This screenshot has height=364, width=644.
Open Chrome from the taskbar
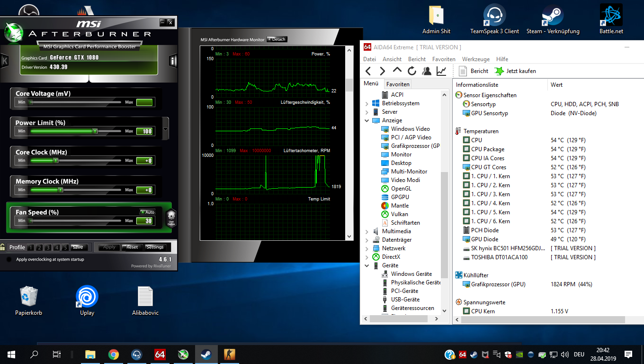pos(114,354)
